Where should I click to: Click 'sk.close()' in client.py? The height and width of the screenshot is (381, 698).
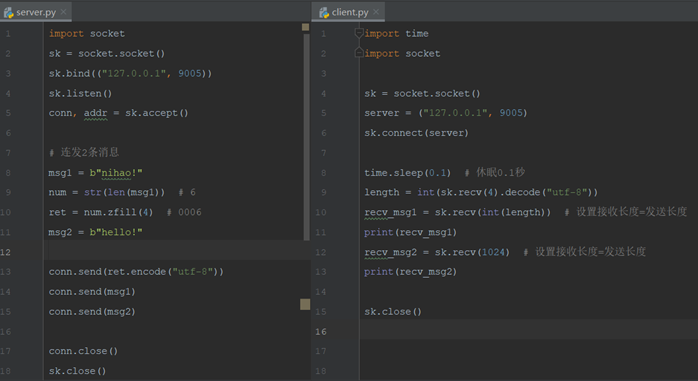click(393, 312)
